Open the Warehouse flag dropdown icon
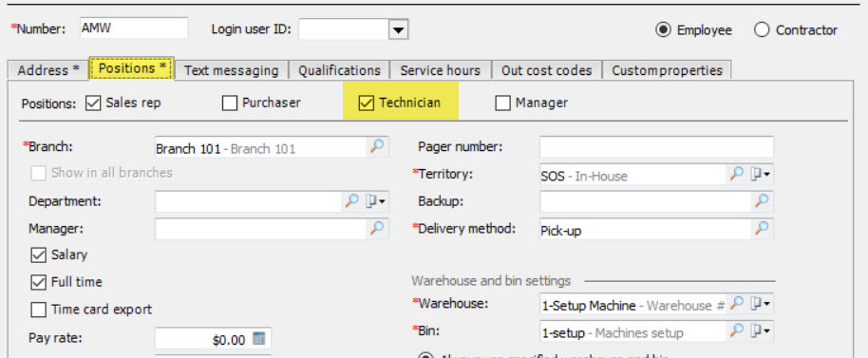The height and width of the screenshot is (358, 868). point(761,303)
